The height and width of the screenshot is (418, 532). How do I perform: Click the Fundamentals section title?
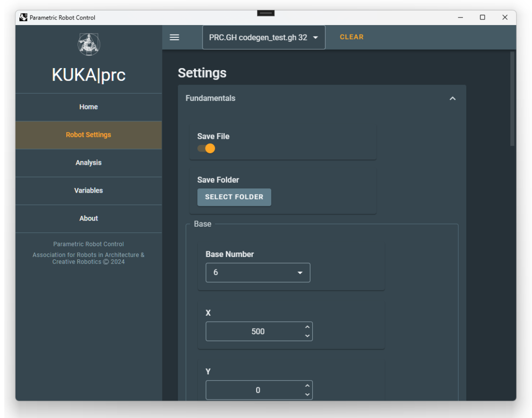coord(210,98)
